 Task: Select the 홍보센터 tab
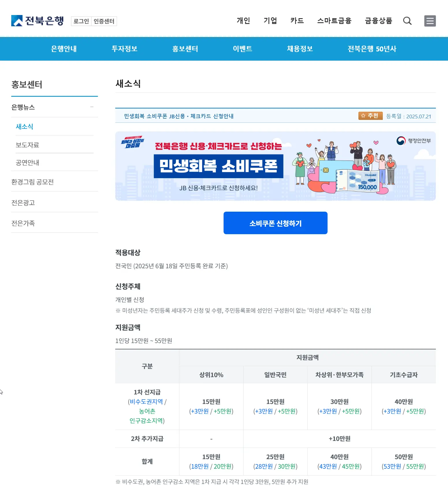click(x=185, y=49)
